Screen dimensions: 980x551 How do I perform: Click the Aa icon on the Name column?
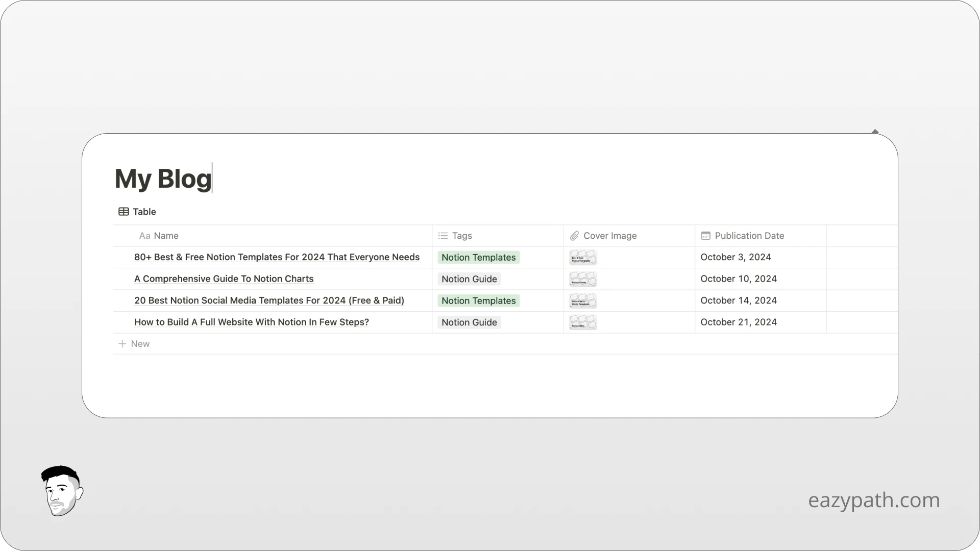click(144, 236)
